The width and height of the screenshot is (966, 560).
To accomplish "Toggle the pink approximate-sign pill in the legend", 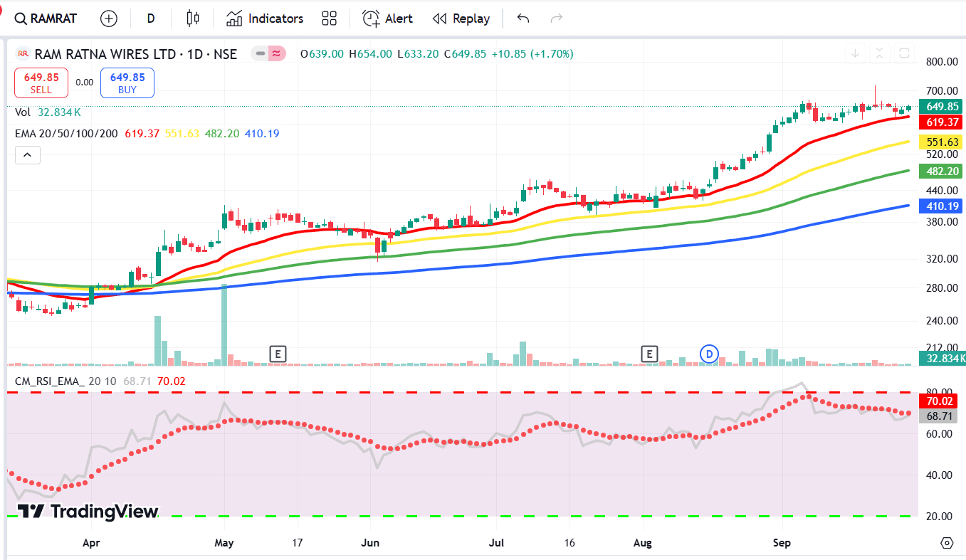I will click(278, 53).
